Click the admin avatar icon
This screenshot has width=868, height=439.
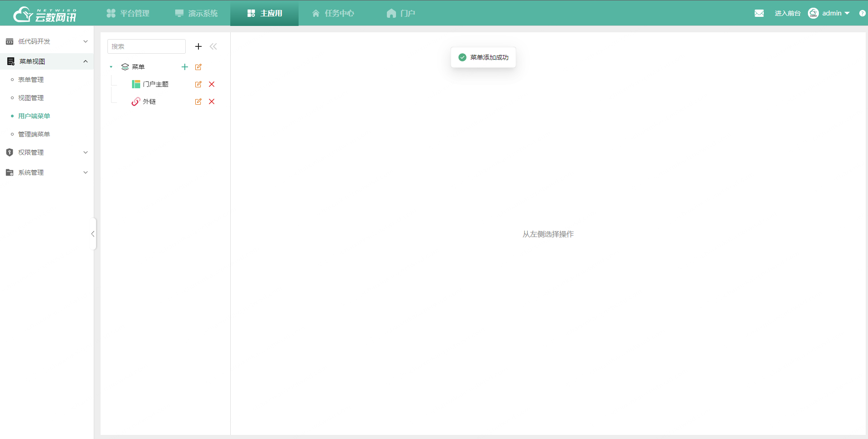pos(814,13)
